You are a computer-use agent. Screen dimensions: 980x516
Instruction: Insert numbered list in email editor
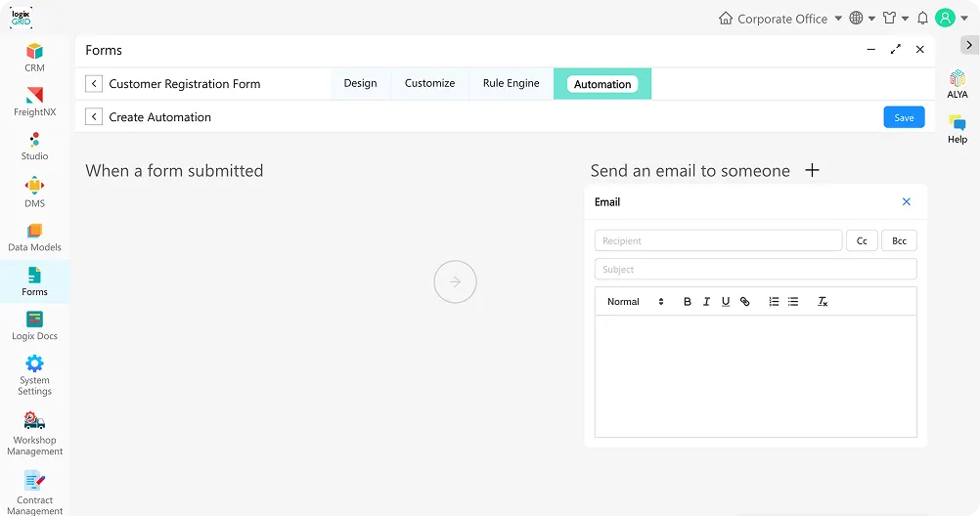(774, 302)
